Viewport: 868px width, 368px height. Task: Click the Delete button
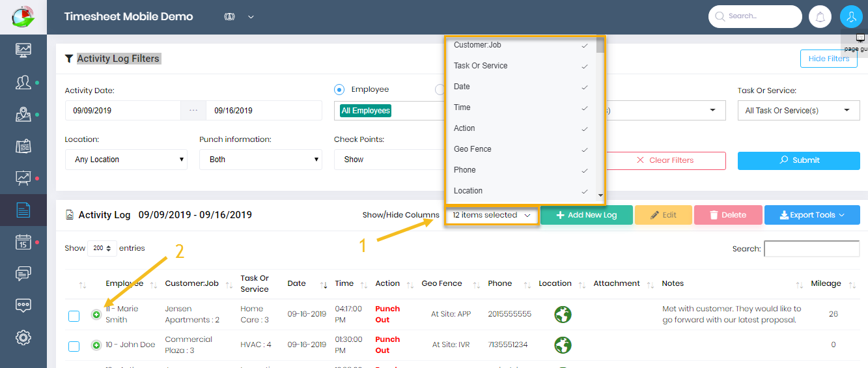(727, 215)
